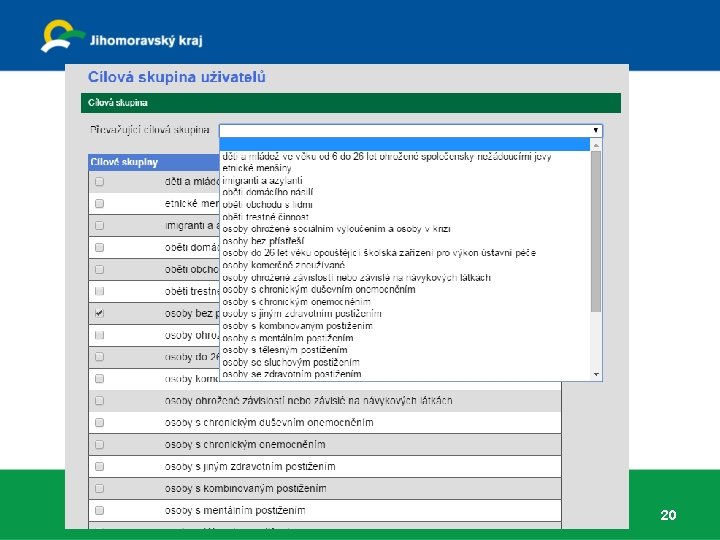Check the 'oběti obchodu' row checkbox

tap(99, 269)
